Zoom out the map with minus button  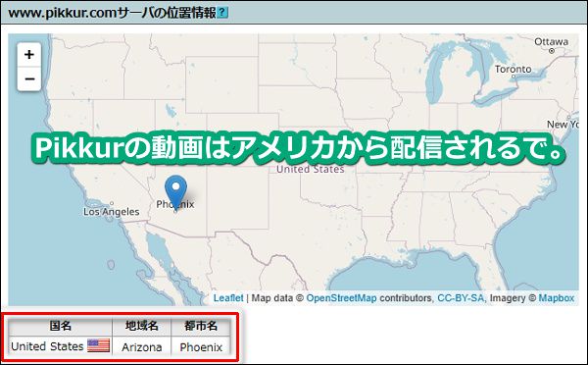tap(28, 78)
